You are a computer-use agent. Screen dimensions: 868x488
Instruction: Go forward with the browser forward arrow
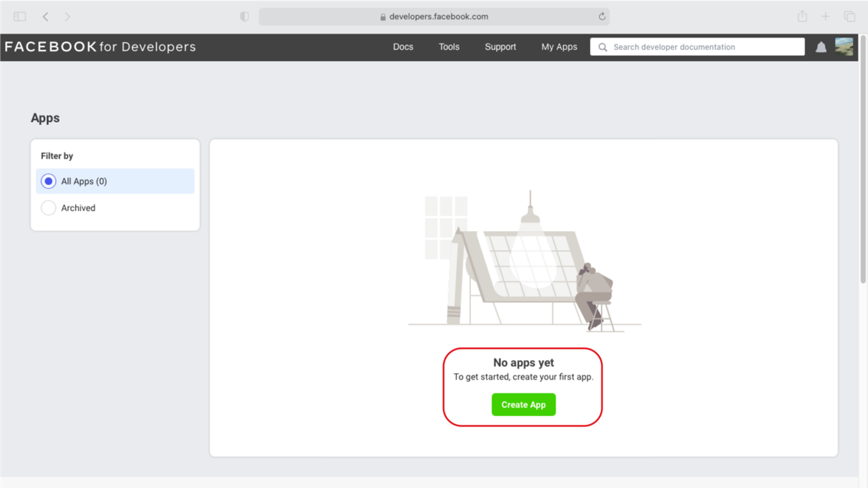pos(67,16)
